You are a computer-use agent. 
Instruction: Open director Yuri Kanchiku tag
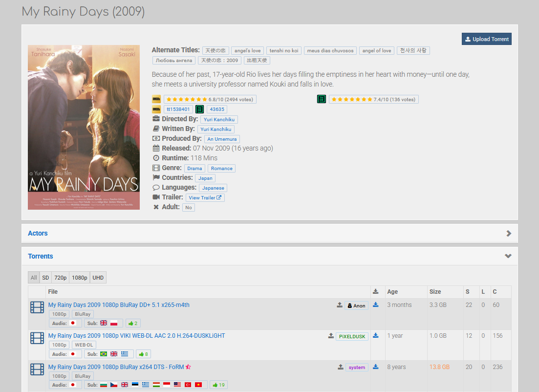(219, 120)
